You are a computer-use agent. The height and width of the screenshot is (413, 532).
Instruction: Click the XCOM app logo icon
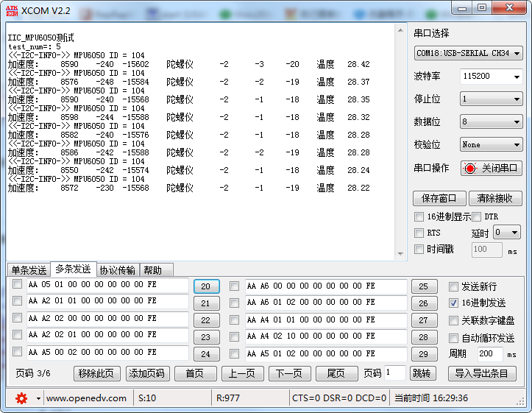[x=12, y=10]
